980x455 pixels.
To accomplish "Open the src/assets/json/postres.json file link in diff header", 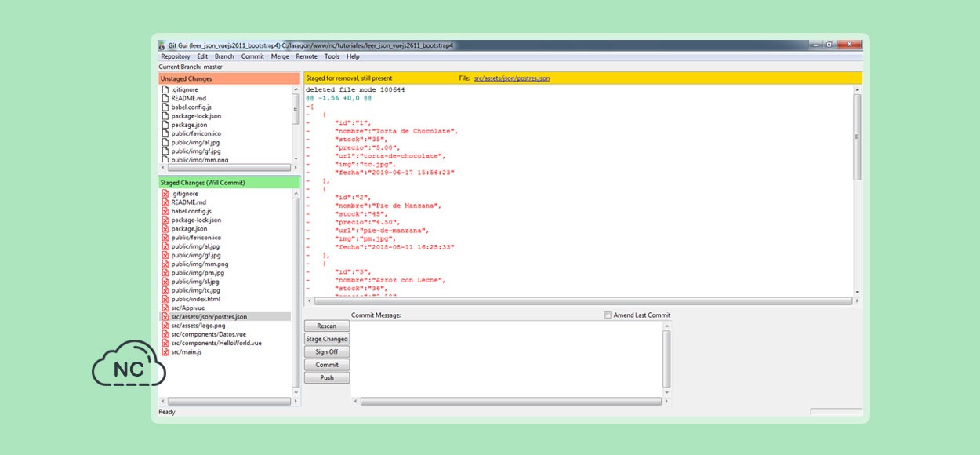I will pyautogui.click(x=512, y=78).
